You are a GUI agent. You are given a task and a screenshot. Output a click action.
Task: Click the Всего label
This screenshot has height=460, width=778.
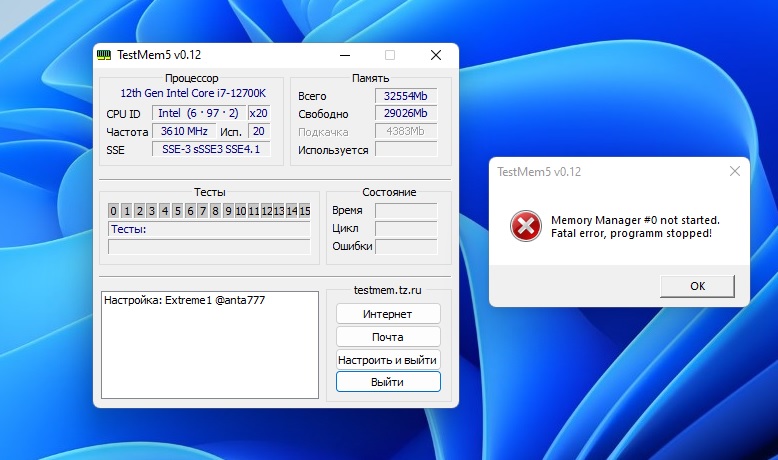[312, 96]
